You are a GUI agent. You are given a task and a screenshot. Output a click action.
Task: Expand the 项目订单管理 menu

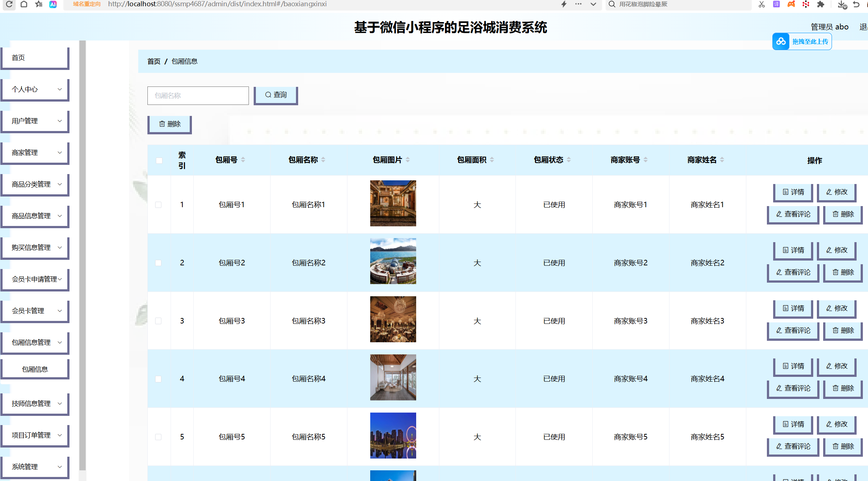[35, 435]
